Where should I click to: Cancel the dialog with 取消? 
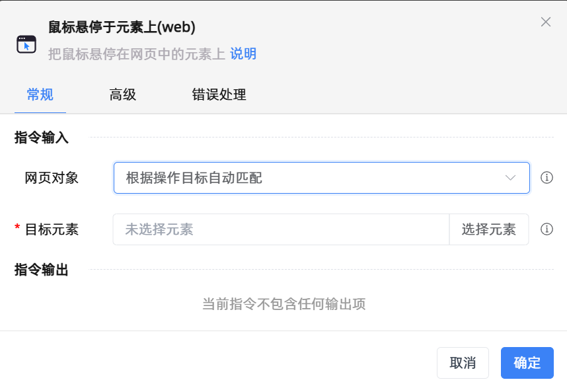(x=463, y=363)
